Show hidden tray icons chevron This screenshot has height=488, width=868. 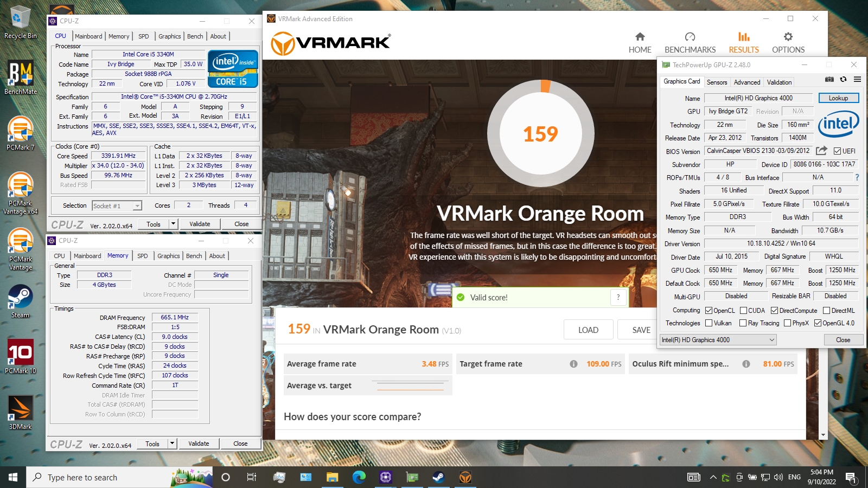pos(713,477)
